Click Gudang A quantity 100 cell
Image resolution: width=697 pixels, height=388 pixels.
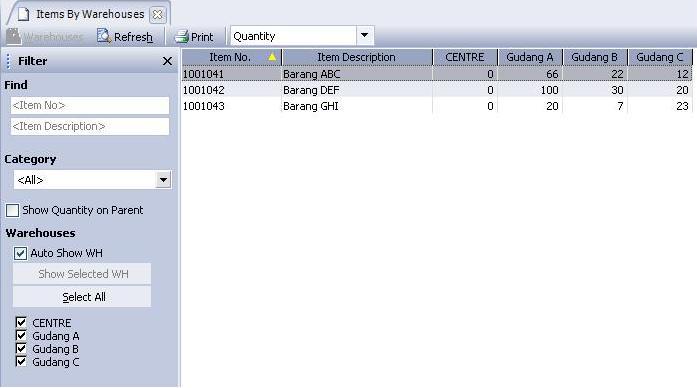530,90
